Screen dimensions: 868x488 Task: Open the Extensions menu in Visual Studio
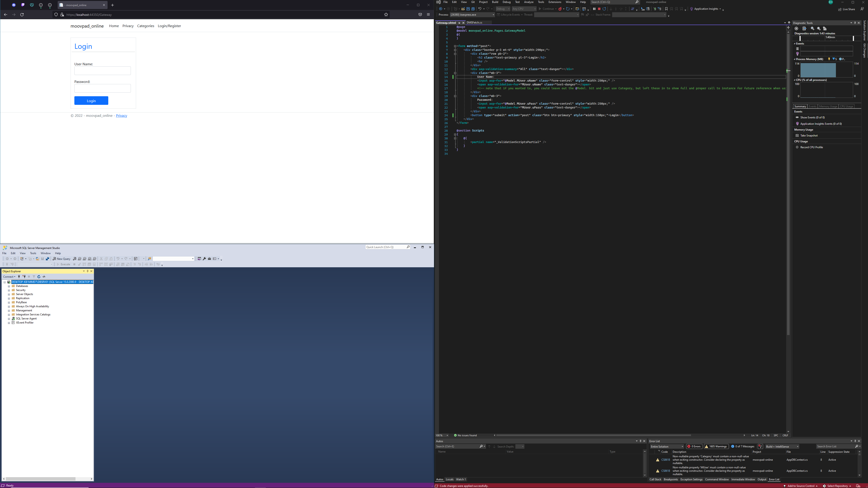555,2
